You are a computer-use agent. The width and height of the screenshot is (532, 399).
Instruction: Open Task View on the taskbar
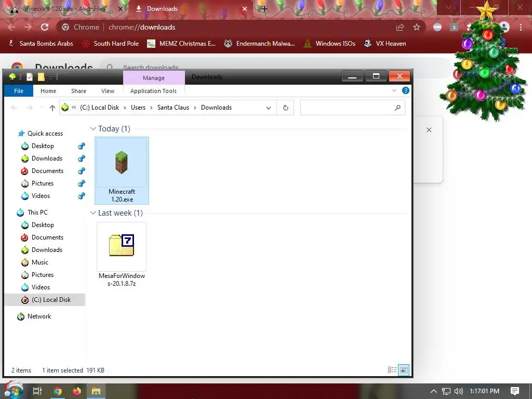[x=37, y=391]
